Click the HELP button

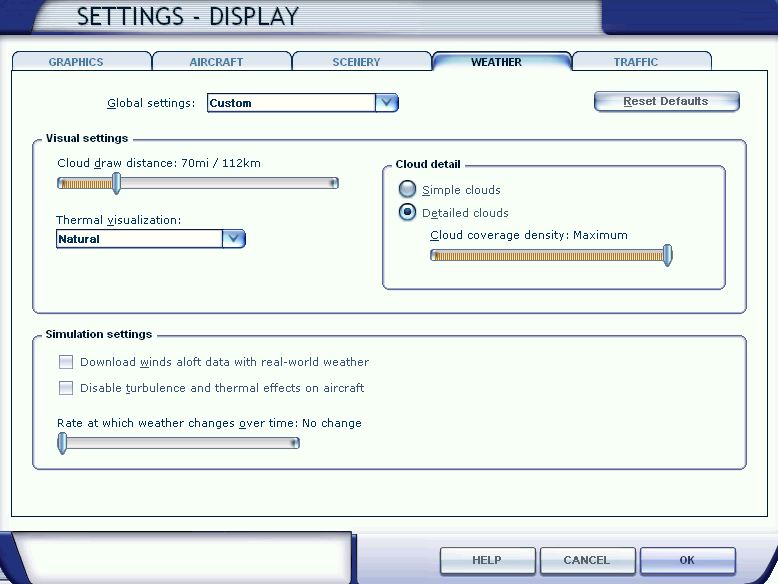[487, 560]
